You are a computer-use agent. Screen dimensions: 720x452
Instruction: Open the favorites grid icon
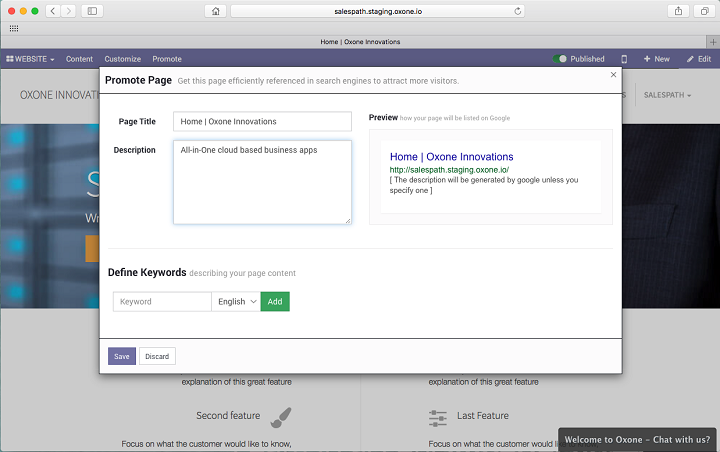click(14, 28)
